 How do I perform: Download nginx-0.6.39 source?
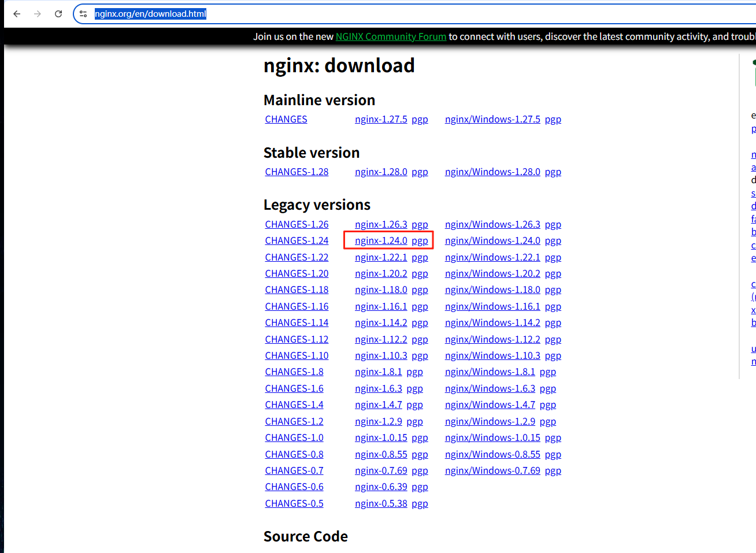coord(381,487)
